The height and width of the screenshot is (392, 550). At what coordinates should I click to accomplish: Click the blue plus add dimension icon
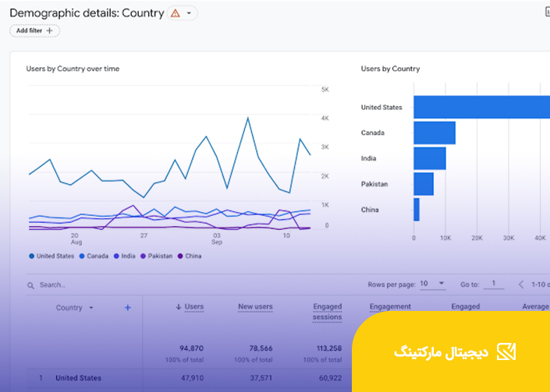[128, 308]
